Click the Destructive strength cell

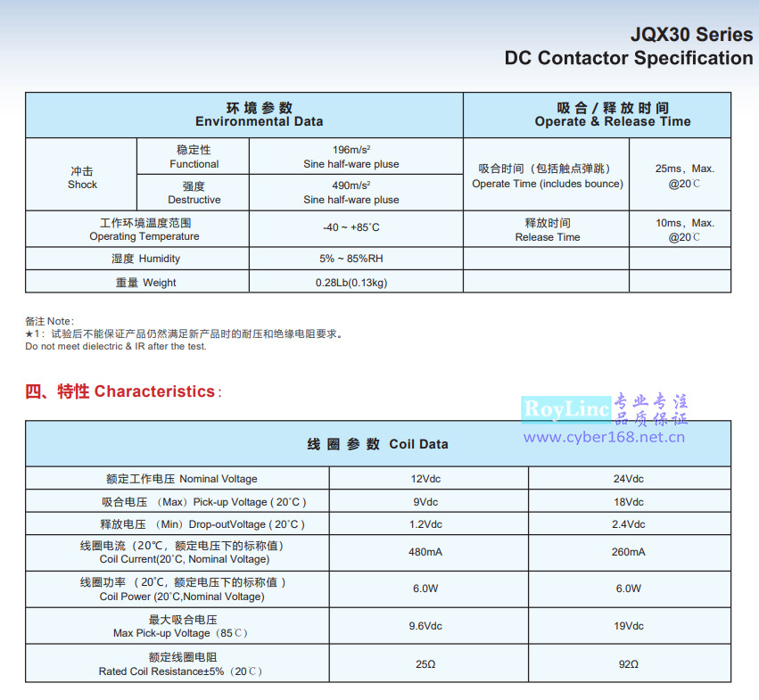(x=193, y=192)
